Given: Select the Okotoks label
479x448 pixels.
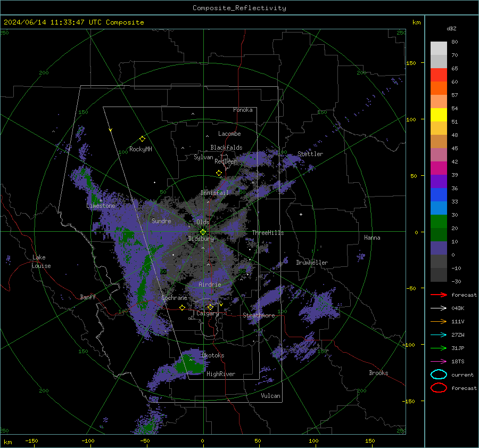Looking at the screenshot, I should [213, 355].
